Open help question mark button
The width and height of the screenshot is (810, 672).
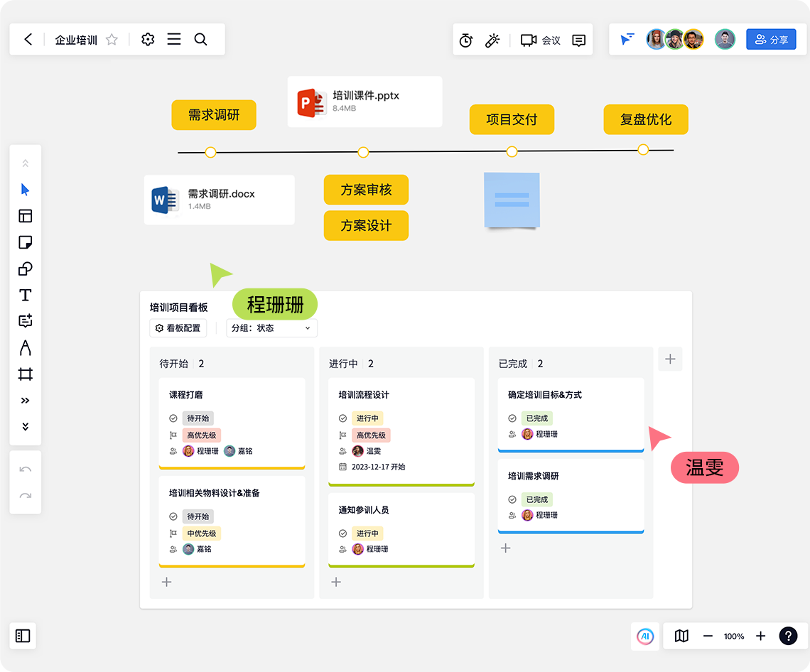[788, 636]
